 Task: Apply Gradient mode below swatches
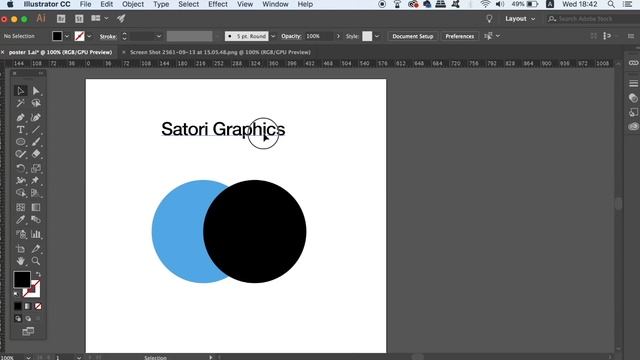point(28,306)
